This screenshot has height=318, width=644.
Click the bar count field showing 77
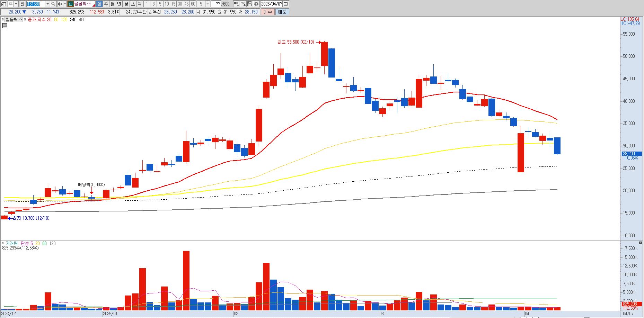tap(215, 4)
